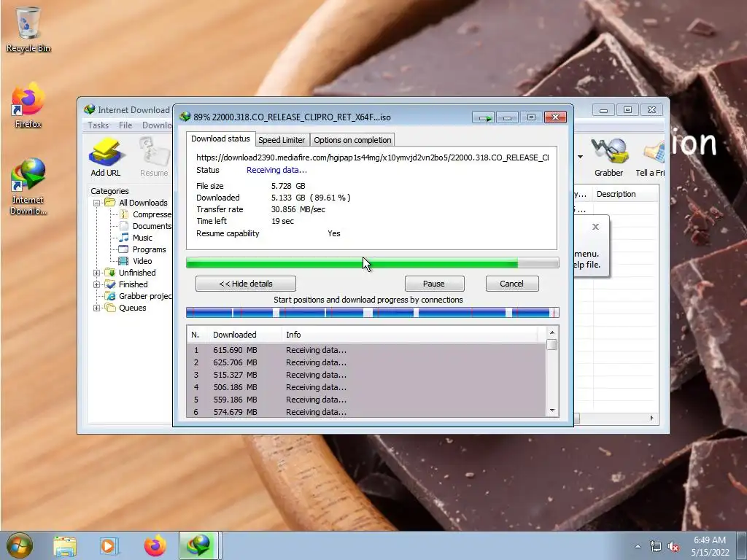Pause the current download
The width and height of the screenshot is (747, 560).
coord(434,284)
